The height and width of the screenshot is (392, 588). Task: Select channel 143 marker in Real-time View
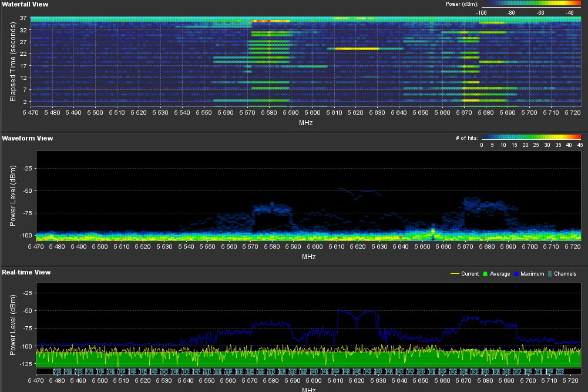[560, 372]
